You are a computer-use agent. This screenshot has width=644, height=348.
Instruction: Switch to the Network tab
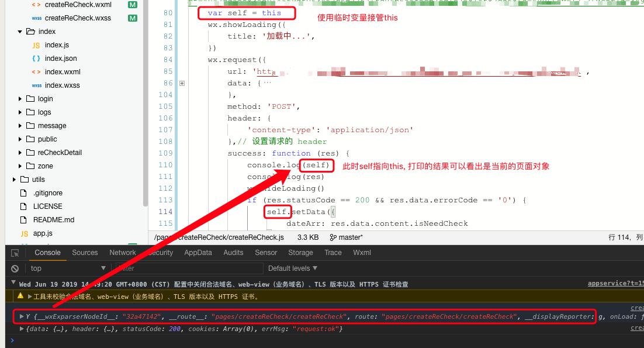click(122, 253)
